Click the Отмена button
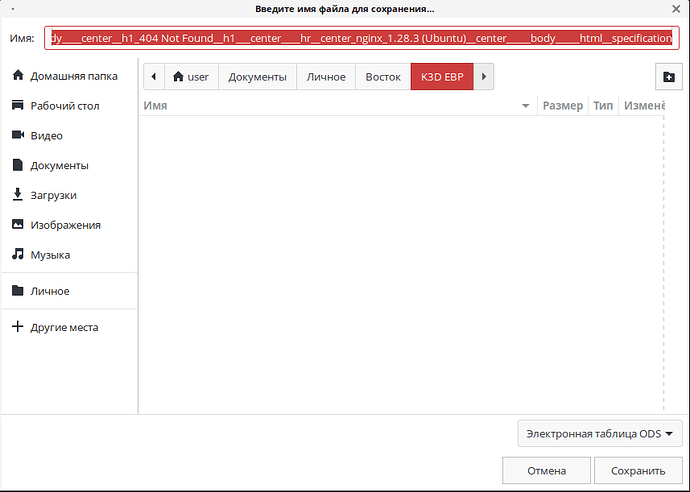 (547, 470)
